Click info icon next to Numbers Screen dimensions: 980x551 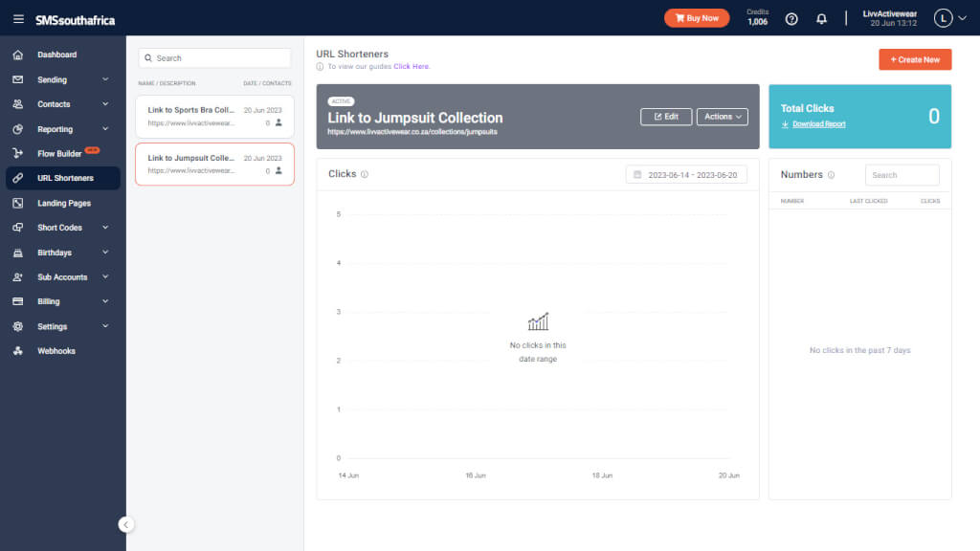[831, 175]
